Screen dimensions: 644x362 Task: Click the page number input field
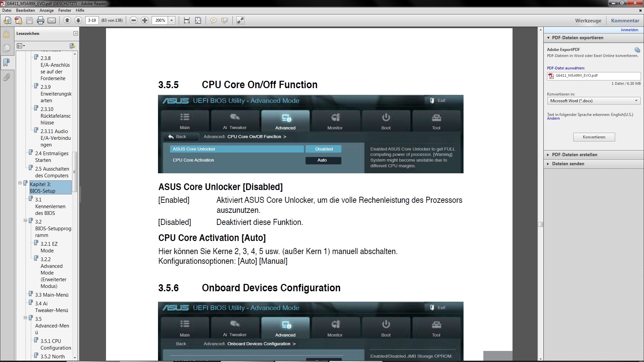[92, 20]
